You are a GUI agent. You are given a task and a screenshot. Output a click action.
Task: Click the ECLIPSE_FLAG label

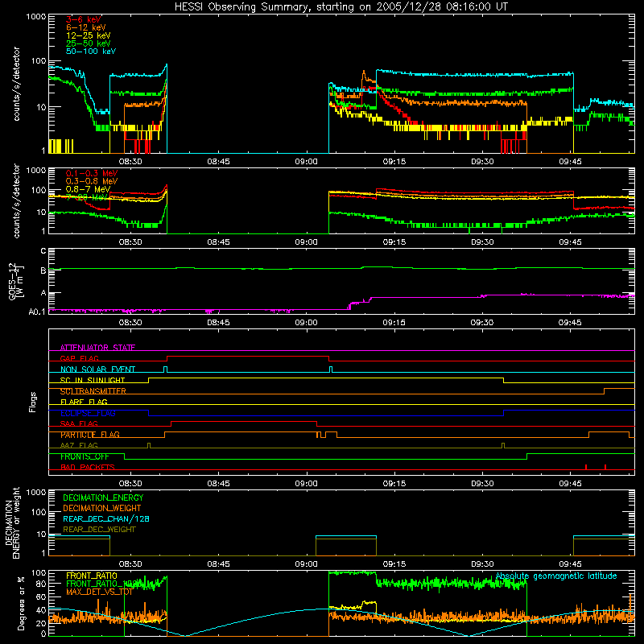88,413
